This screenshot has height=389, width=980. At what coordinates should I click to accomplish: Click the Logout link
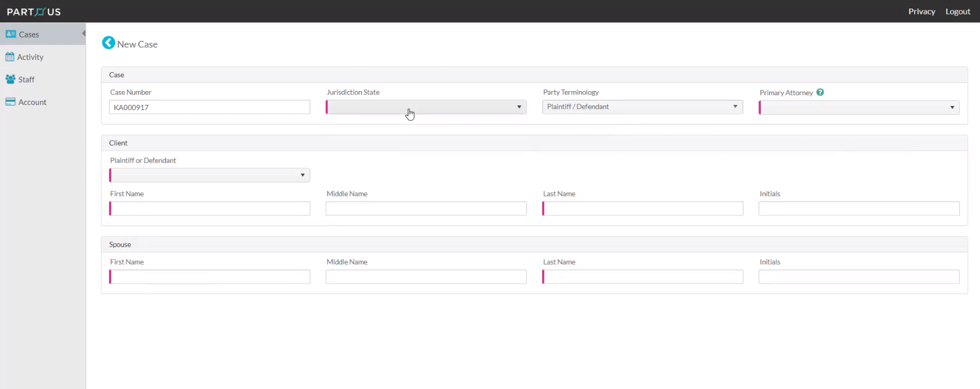tap(958, 12)
